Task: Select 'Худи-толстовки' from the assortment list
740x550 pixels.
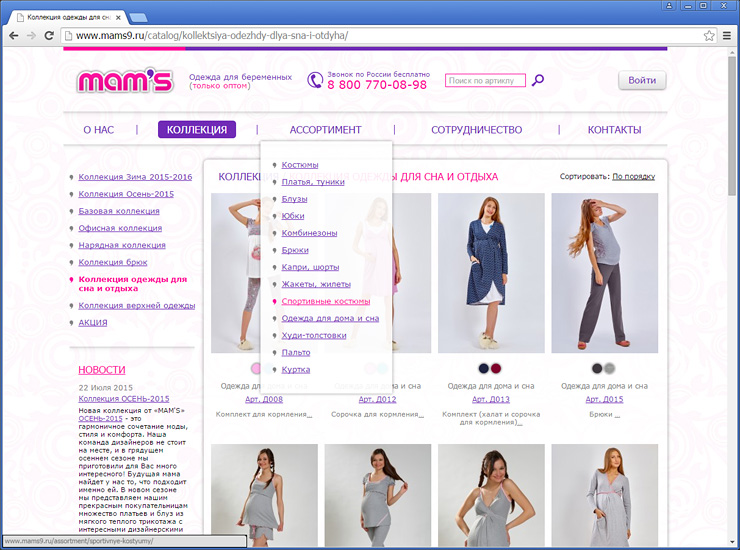Action: pos(313,335)
